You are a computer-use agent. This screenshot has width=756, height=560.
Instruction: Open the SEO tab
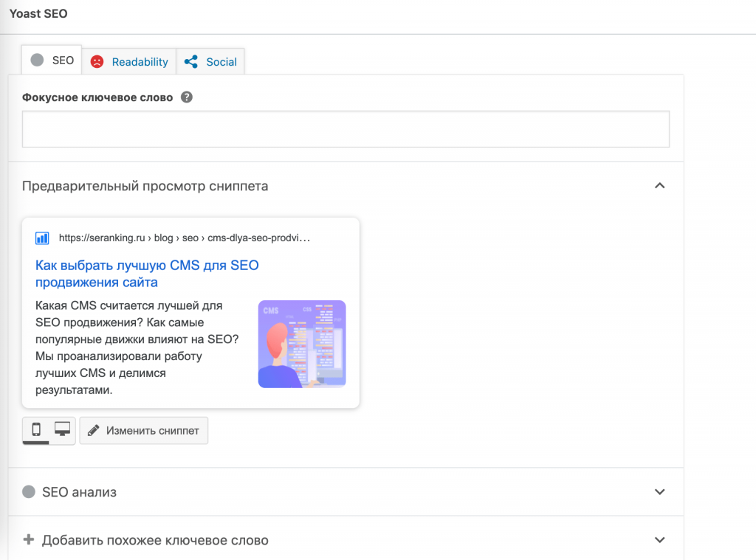point(52,61)
